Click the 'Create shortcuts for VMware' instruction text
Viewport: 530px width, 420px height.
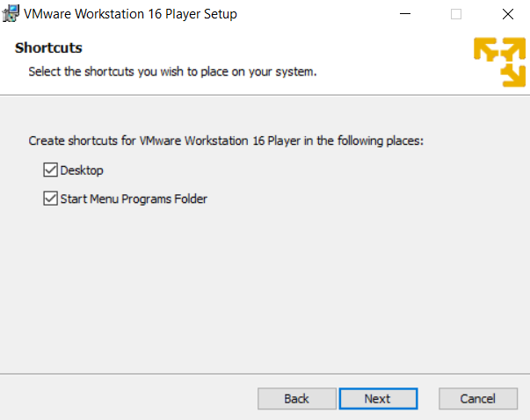[226, 141]
